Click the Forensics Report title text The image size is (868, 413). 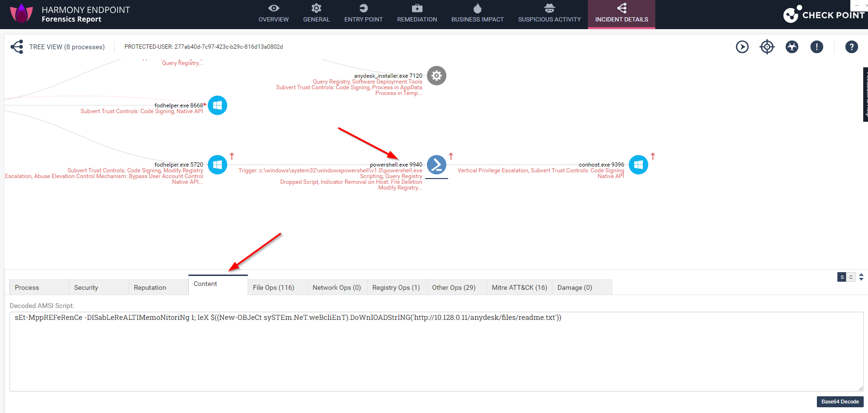pyautogui.click(x=71, y=19)
